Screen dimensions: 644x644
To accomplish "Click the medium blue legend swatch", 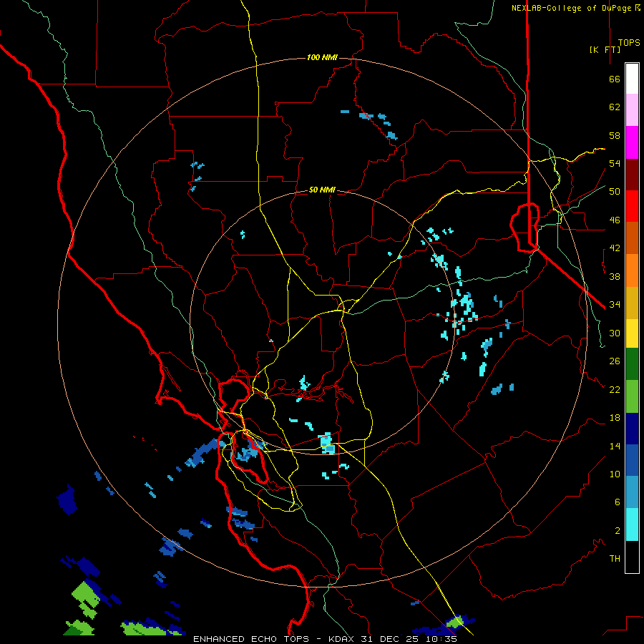I will pos(632,460).
